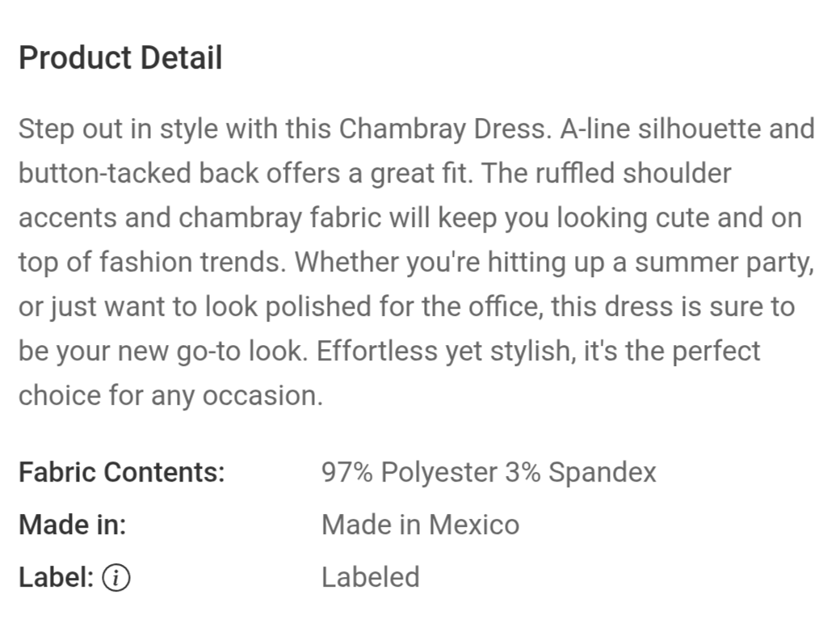Click the 'Labeled' value text
This screenshot has height=632, width=840.
[x=370, y=577]
